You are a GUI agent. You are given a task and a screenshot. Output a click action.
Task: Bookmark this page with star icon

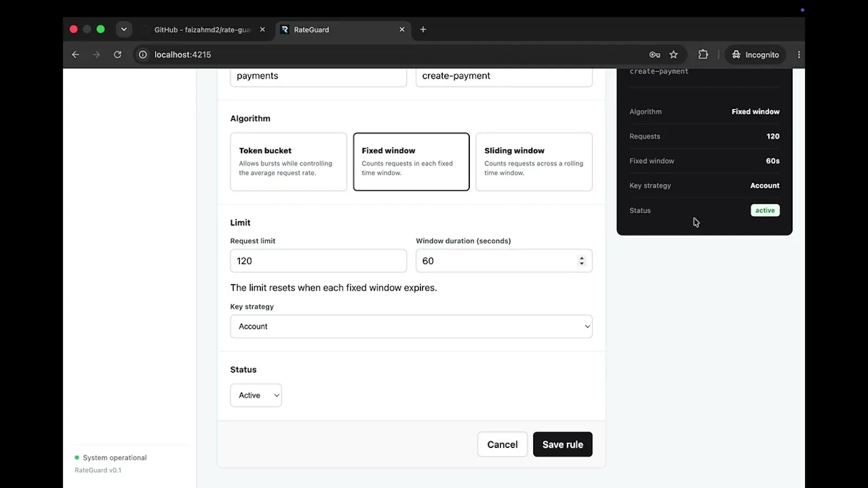(x=674, y=54)
